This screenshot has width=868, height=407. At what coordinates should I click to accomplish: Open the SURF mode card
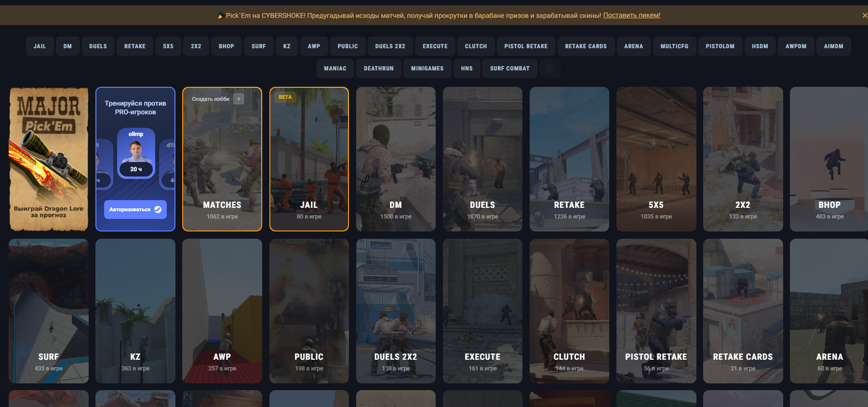[x=49, y=311]
